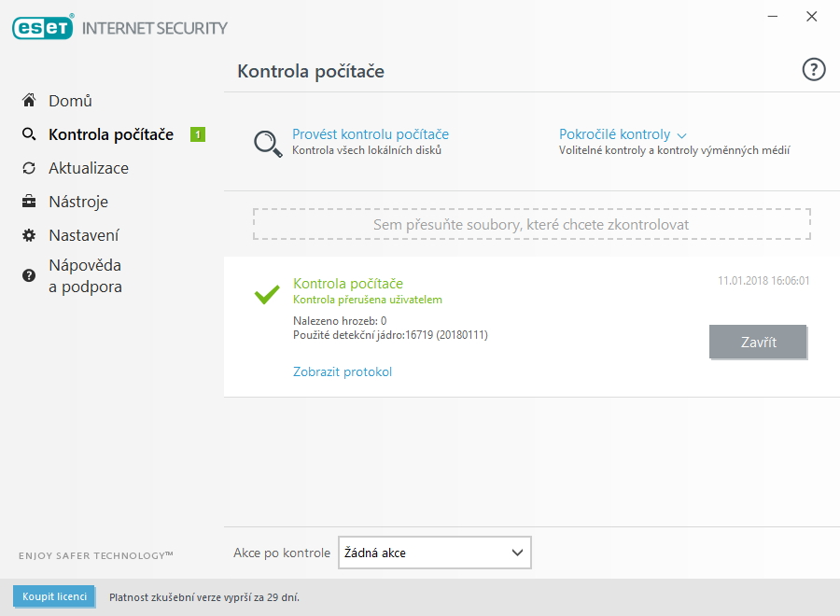Click the Koupit licenci button
This screenshot has width=840, height=616.
[54, 596]
